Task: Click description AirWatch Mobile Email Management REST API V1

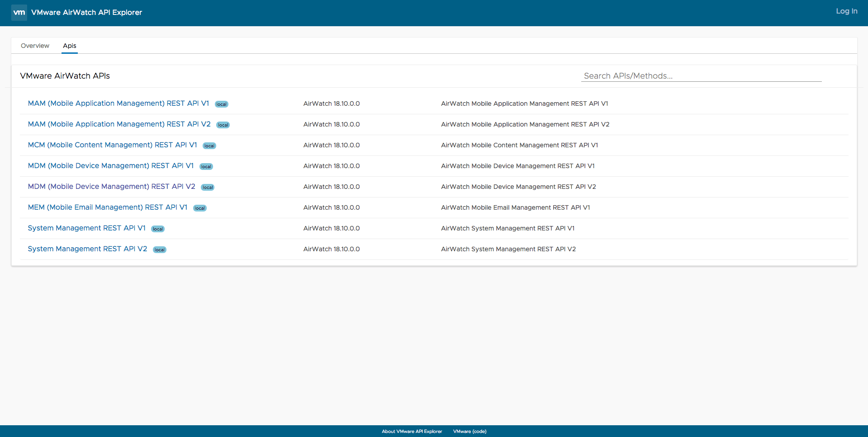Action: coord(516,207)
